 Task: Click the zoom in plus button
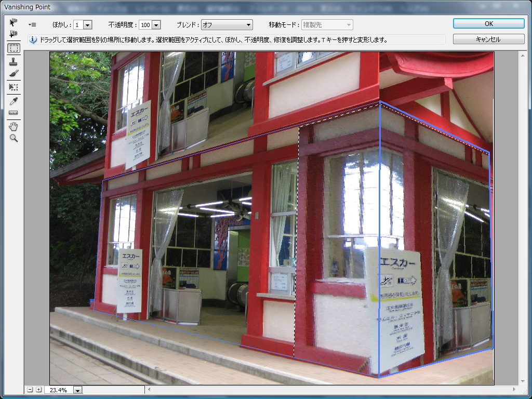click(38, 390)
